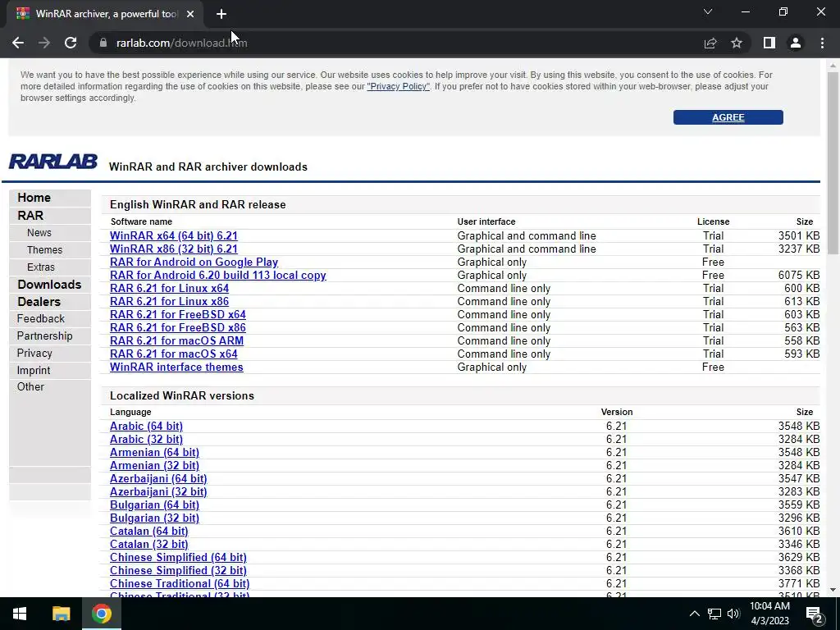Download Arabic (32 bit) version
The image size is (840, 630).
[x=146, y=440]
